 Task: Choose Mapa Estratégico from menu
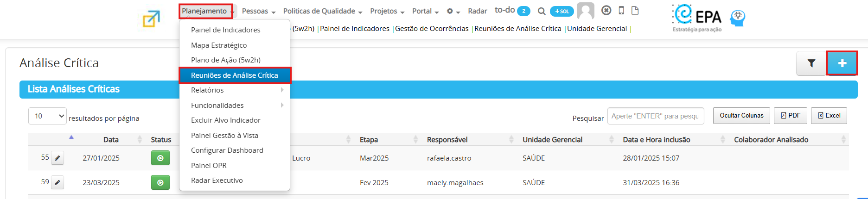(x=235, y=45)
